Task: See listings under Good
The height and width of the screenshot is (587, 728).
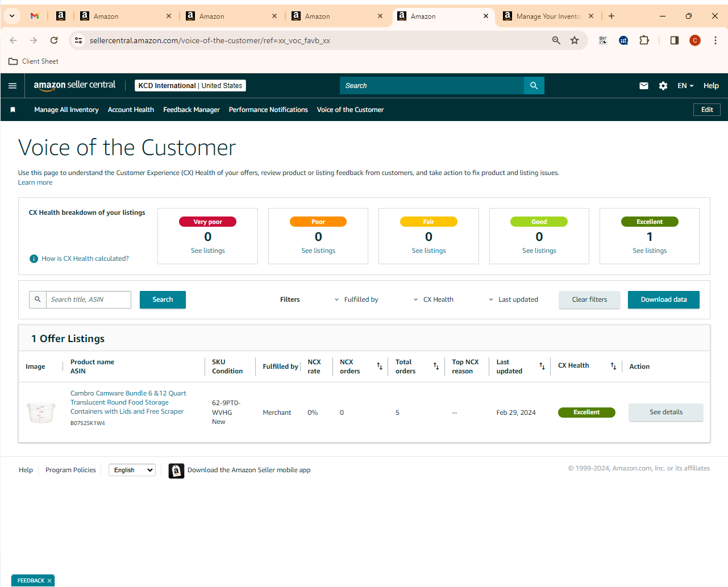Action: tap(539, 251)
